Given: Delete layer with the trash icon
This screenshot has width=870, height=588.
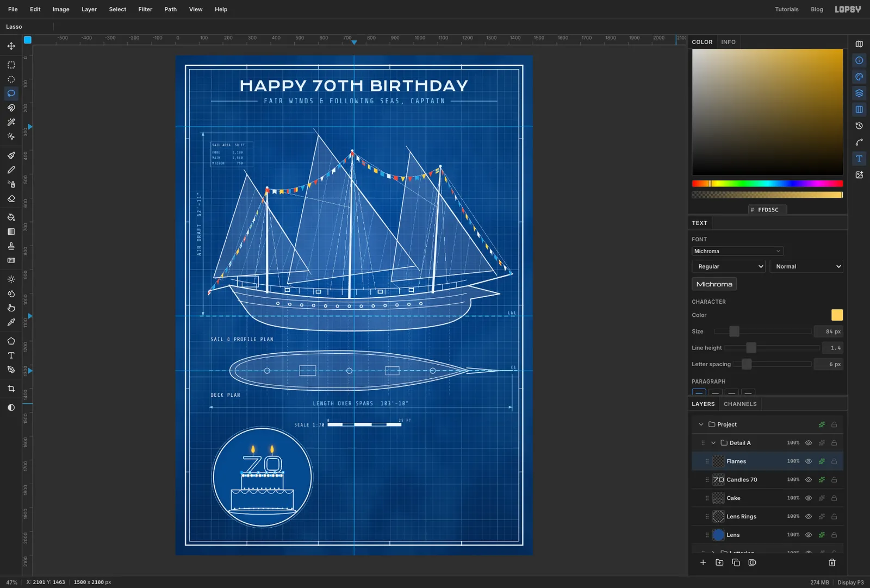Looking at the screenshot, I should 832,562.
